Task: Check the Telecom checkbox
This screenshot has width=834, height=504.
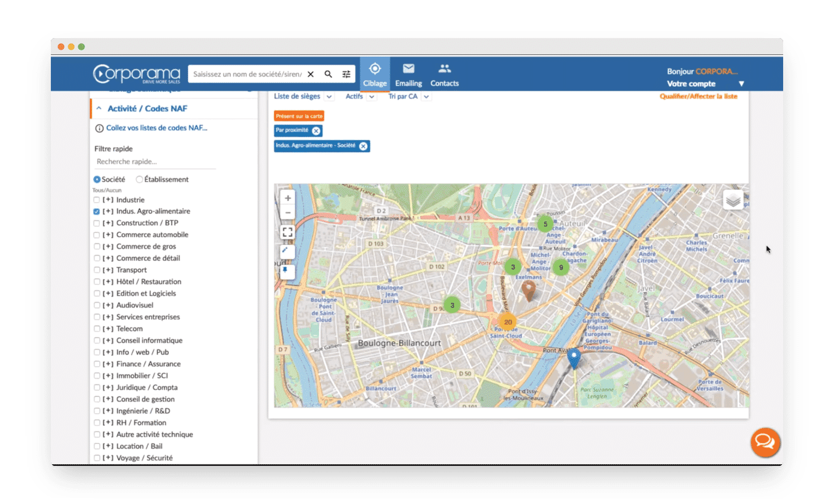Action: 97,329
